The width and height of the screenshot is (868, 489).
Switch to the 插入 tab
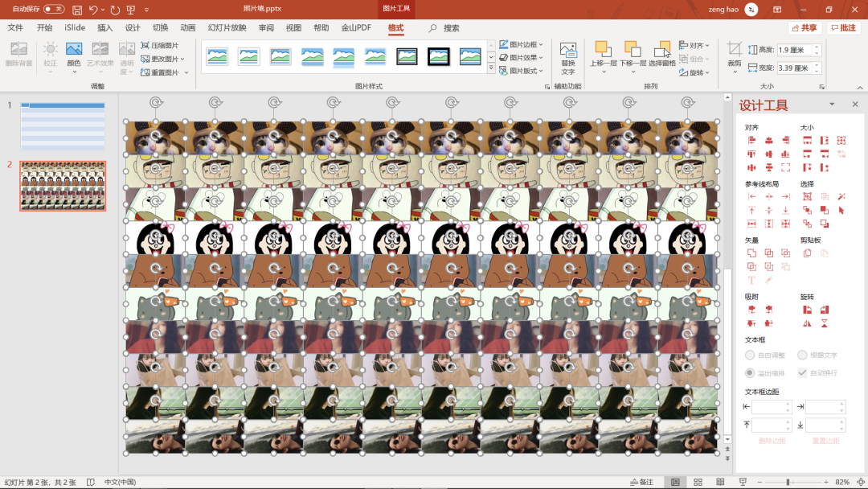(x=104, y=27)
